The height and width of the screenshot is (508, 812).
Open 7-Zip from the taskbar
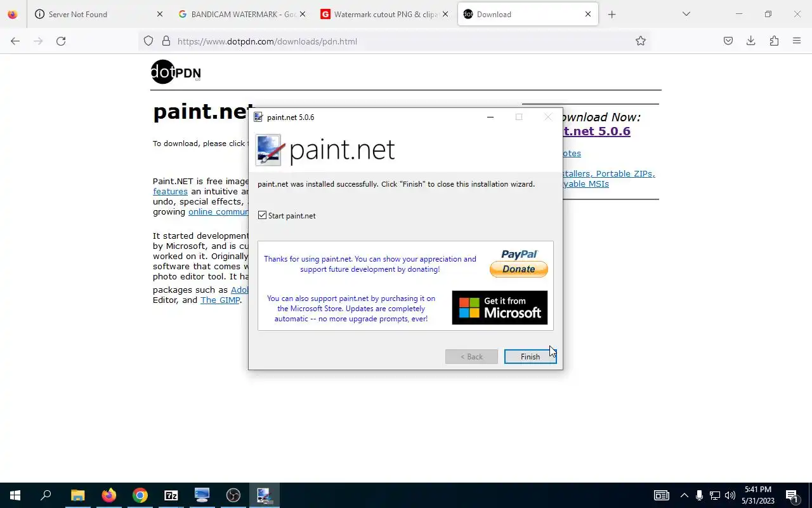coord(171,495)
